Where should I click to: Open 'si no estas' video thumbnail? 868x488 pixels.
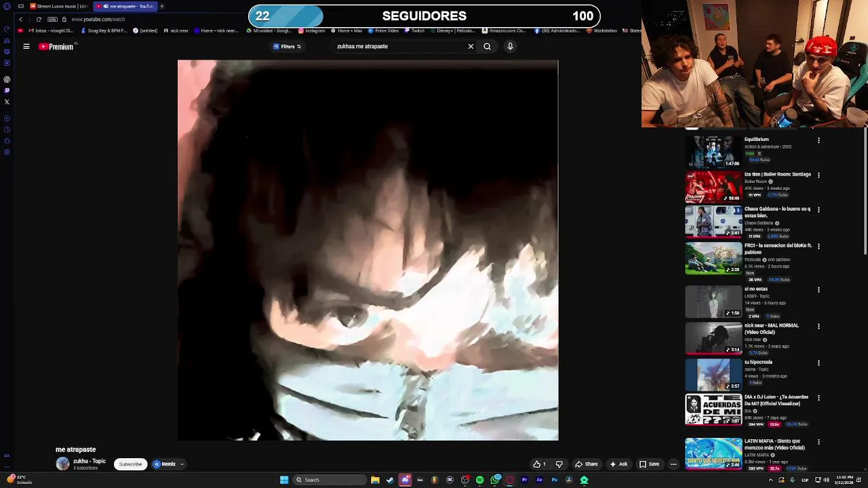[713, 302]
